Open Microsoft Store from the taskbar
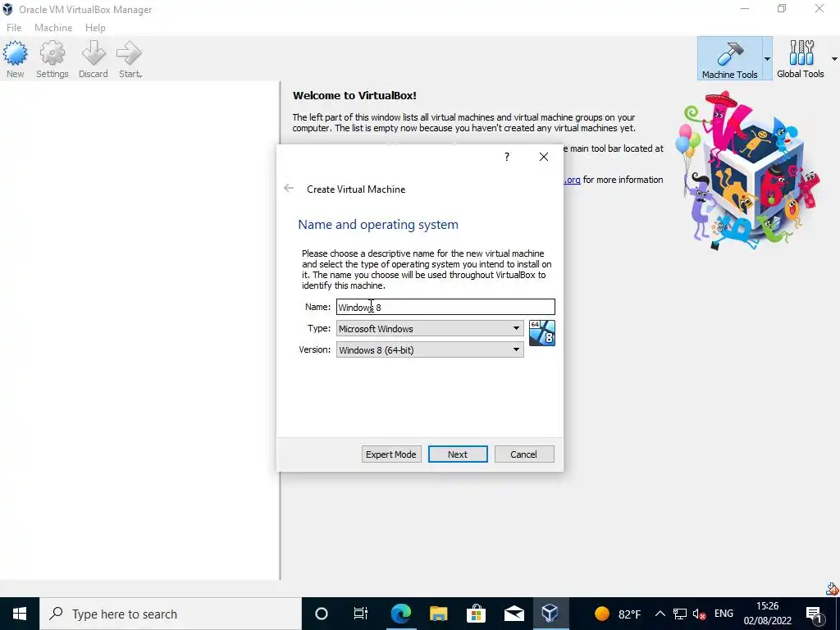 coord(476,614)
